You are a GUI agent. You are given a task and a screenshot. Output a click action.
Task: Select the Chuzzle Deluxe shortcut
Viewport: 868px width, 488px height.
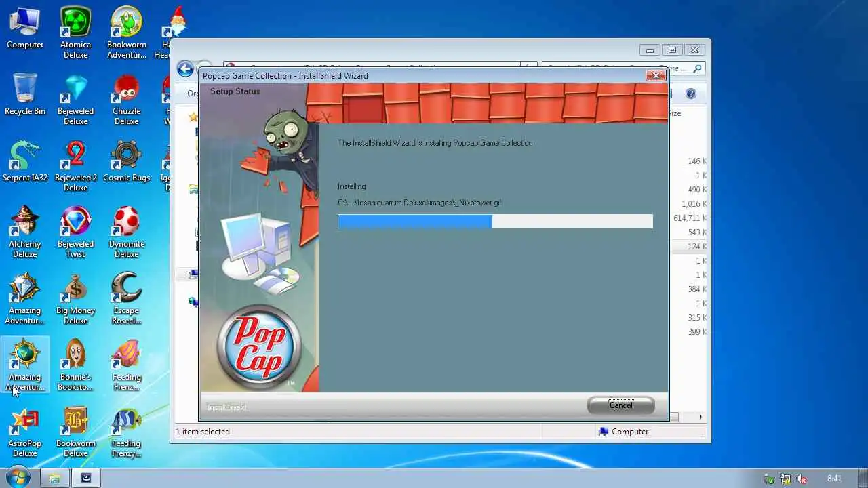(127, 100)
